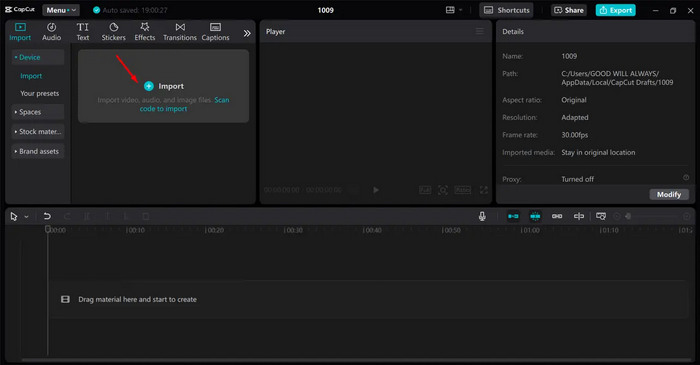The height and width of the screenshot is (365, 700).
Task: Click the Modify button in Details
Action: (669, 195)
